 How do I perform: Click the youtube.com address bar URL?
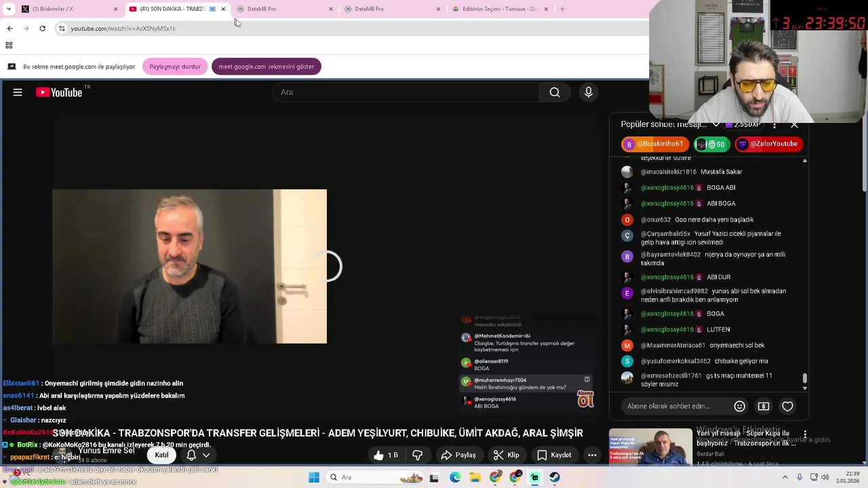click(x=123, y=28)
